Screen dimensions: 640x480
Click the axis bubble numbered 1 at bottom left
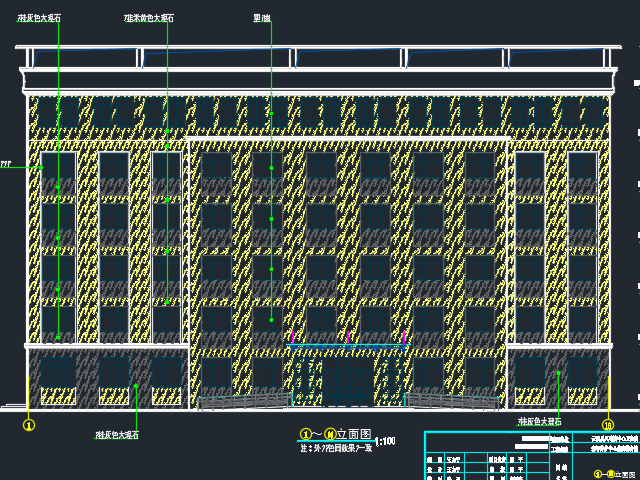[29, 424]
